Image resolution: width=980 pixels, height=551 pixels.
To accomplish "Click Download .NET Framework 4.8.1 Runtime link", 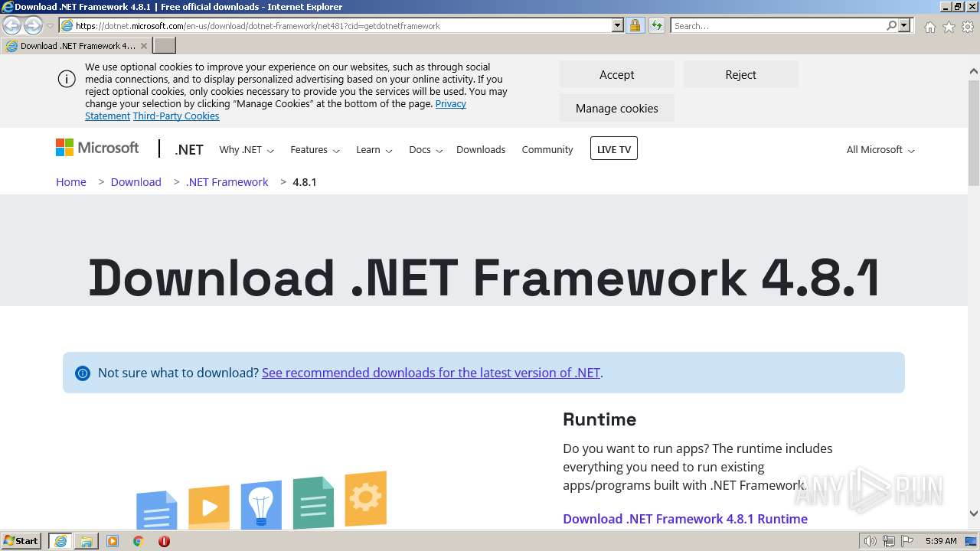I will tap(685, 519).
